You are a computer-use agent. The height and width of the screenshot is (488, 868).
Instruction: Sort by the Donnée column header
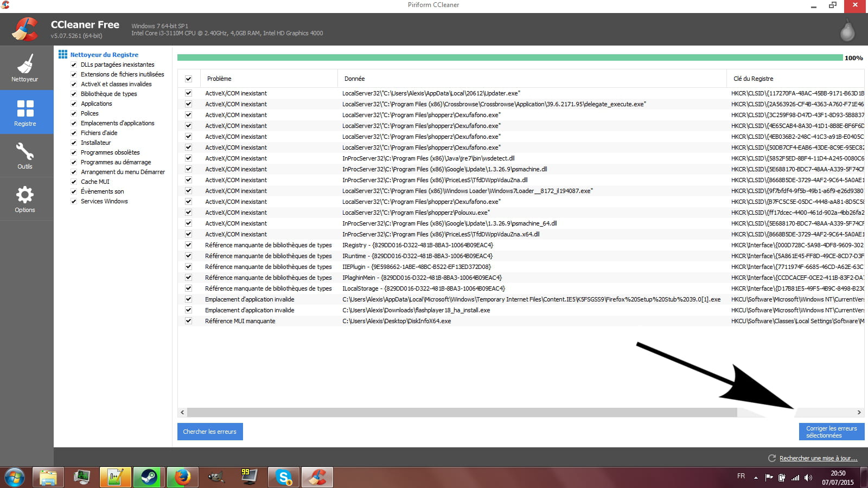[532, 79]
